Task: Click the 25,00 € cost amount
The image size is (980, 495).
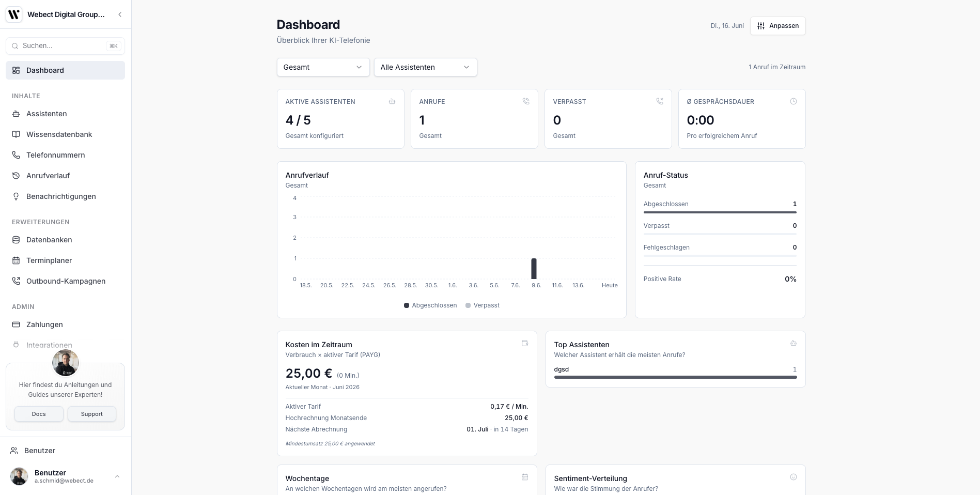Action: pyautogui.click(x=308, y=373)
